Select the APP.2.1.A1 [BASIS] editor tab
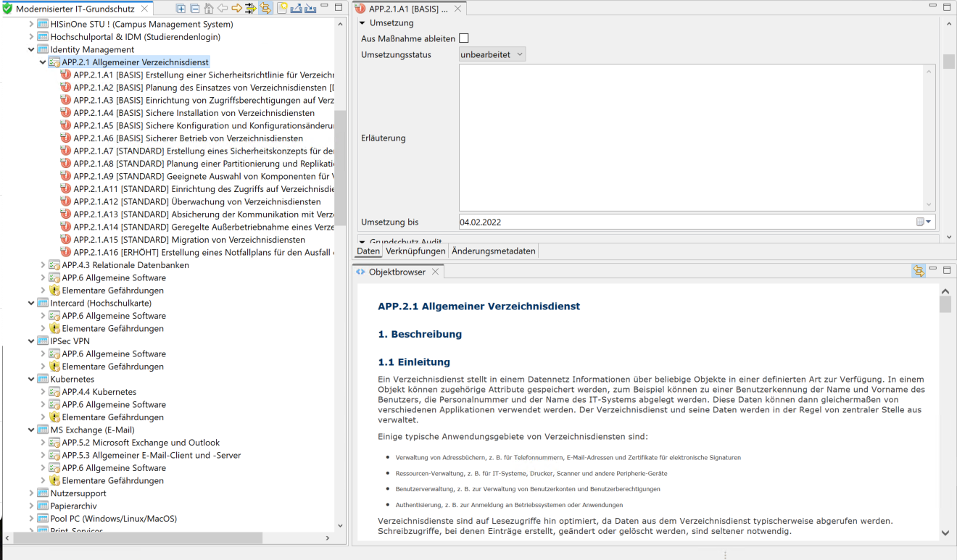The height and width of the screenshot is (560, 957). point(408,9)
